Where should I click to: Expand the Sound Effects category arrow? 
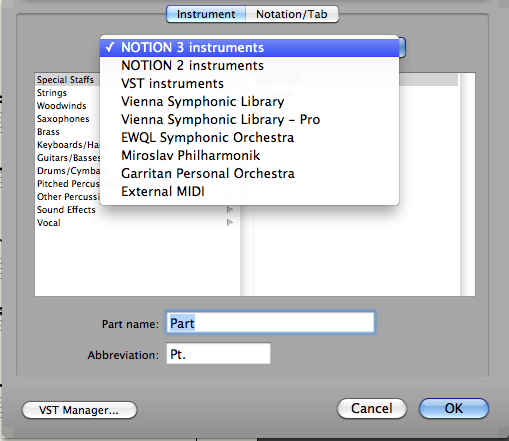pos(230,210)
